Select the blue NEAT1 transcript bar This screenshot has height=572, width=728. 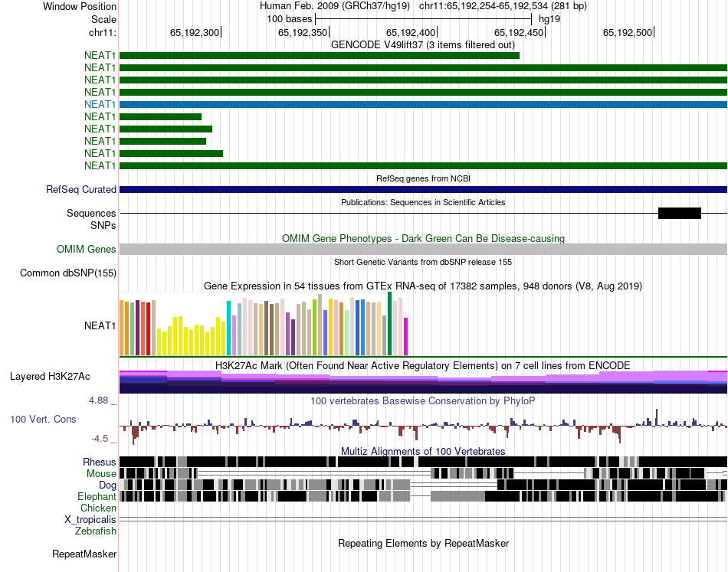pos(423,104)
